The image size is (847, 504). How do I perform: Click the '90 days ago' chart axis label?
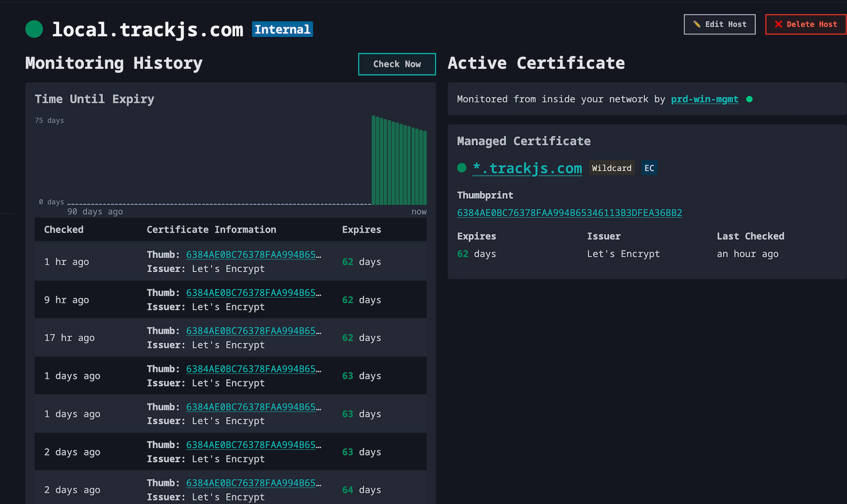[95, 212]
